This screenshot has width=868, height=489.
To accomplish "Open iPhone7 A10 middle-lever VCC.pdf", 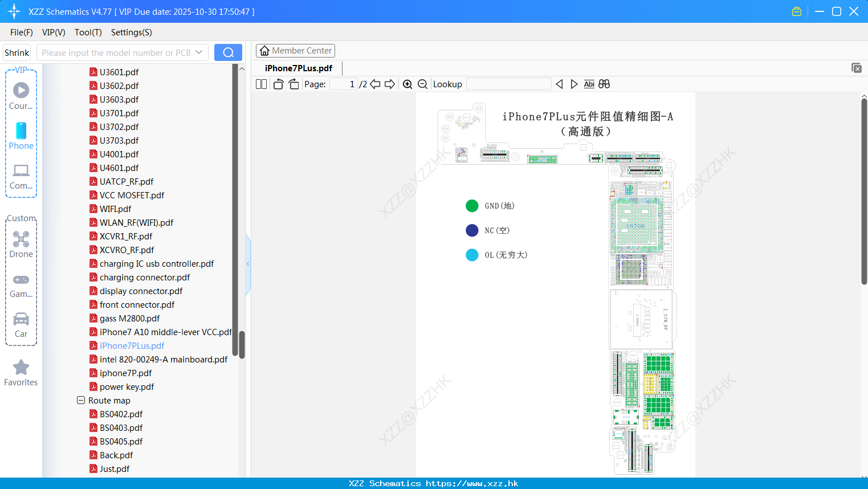I will tap(161, 332).
